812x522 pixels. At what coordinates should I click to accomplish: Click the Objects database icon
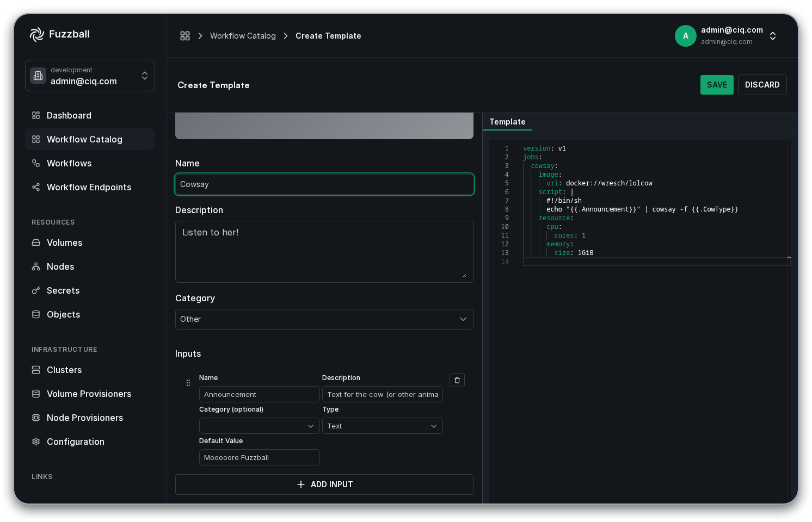point(36,314)
